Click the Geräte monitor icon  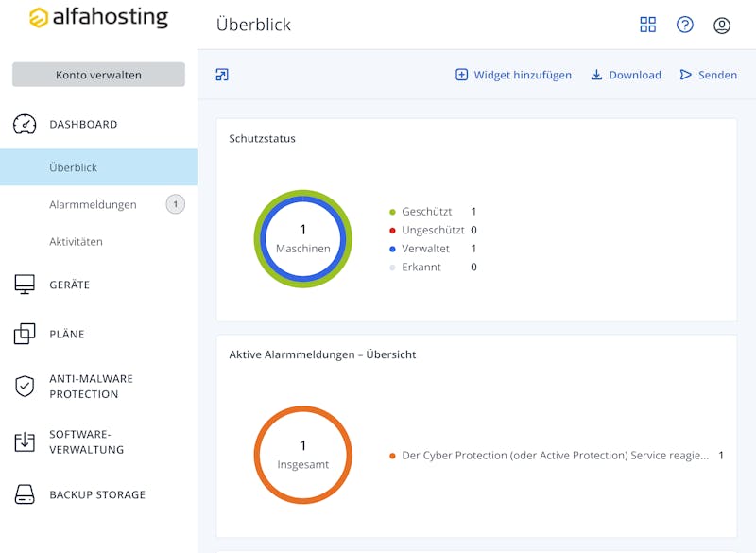25,285
